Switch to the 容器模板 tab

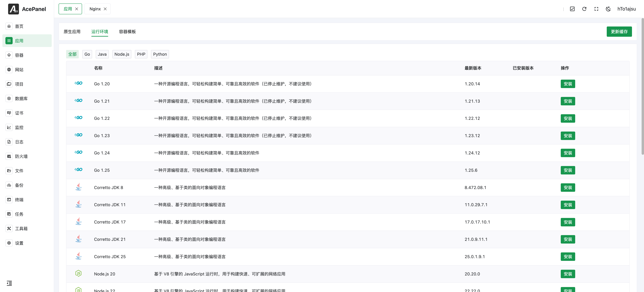point(127,32)
